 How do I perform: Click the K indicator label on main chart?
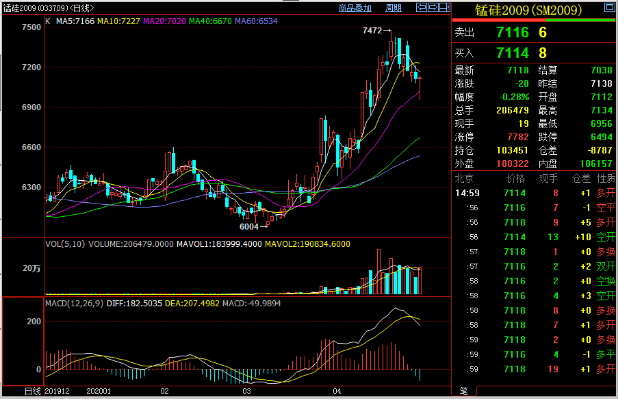(x=49, y=19)
